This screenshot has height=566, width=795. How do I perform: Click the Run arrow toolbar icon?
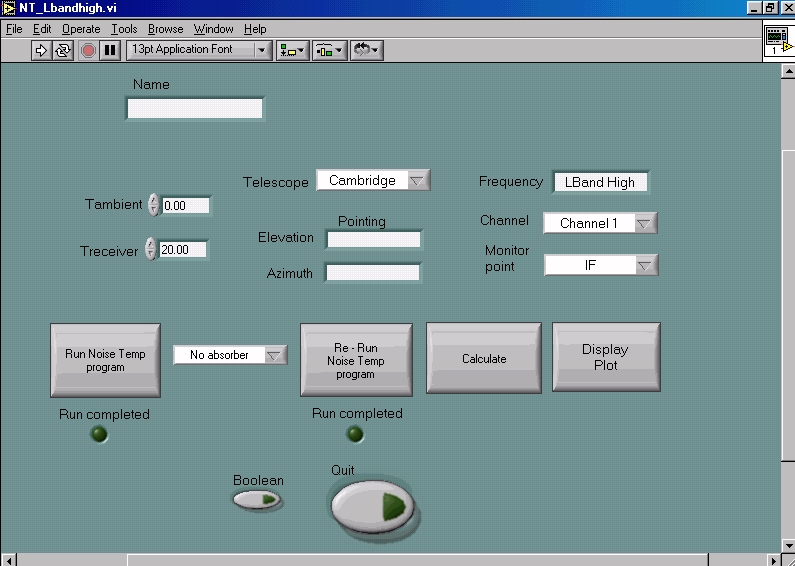(x=41, y=50)
